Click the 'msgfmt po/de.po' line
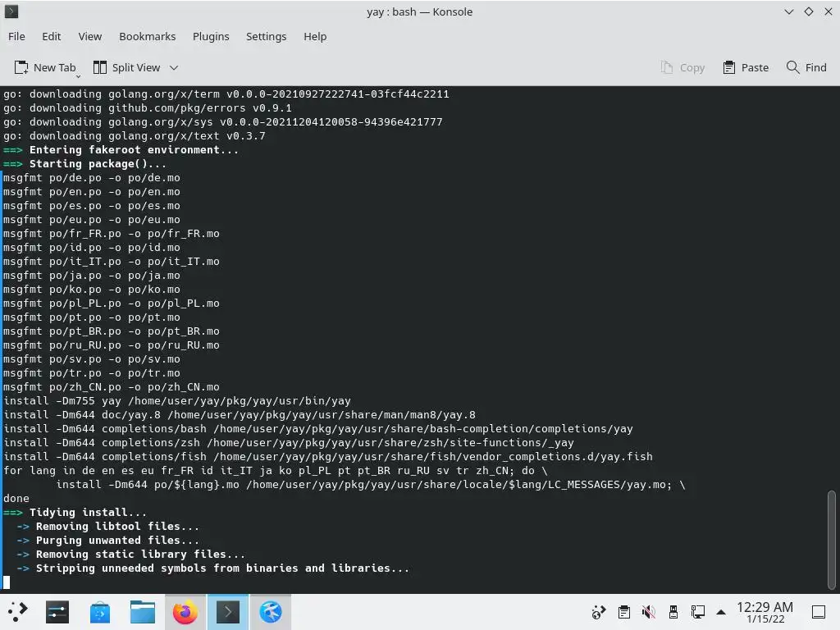Image resolution: width=840 pixels, height=630 pixels. point(92,178)
